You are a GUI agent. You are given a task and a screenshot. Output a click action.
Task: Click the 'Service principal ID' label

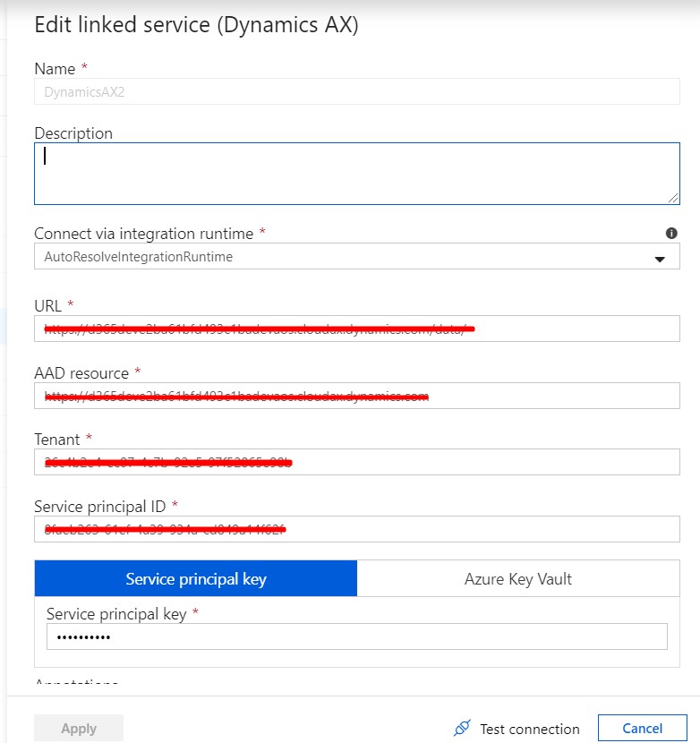[x=100, y=507]
